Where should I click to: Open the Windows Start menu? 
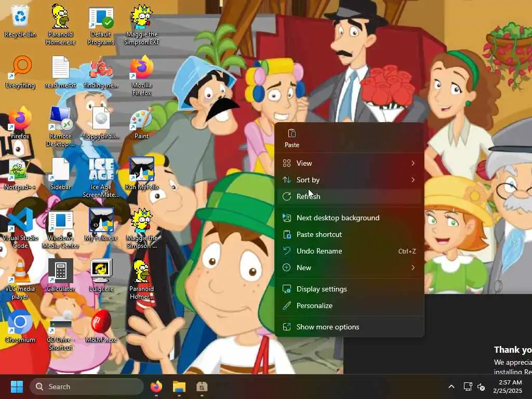click(x=17, y=387)
